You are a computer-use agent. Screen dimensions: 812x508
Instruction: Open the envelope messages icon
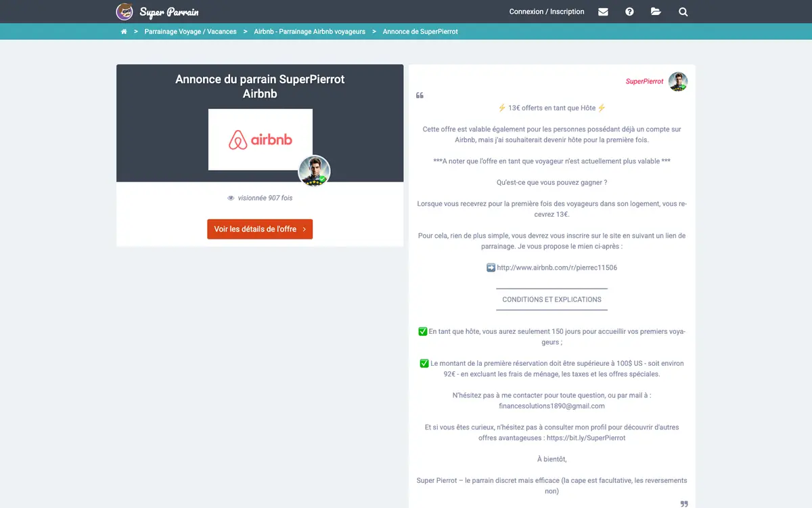[x=603, y=12]
